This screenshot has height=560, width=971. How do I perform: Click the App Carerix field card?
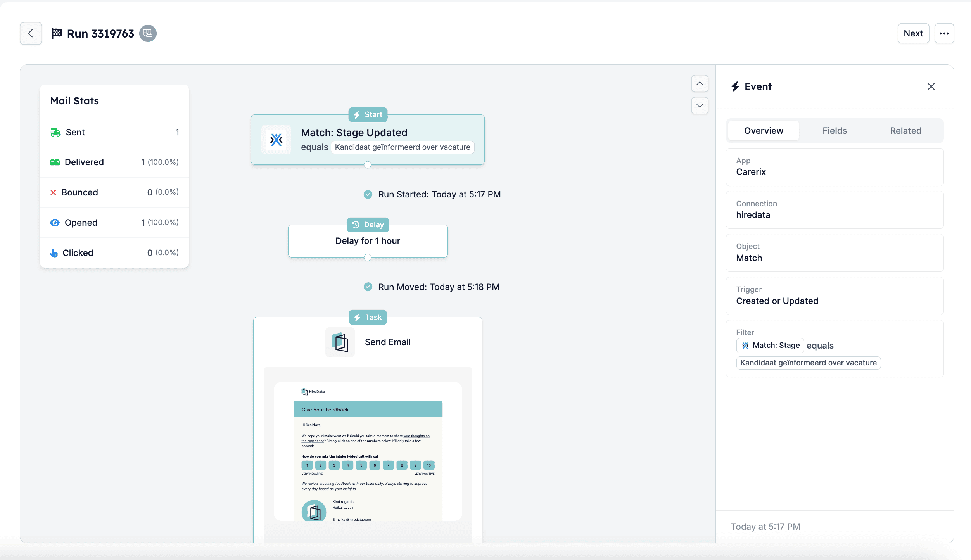pos(835,167)
